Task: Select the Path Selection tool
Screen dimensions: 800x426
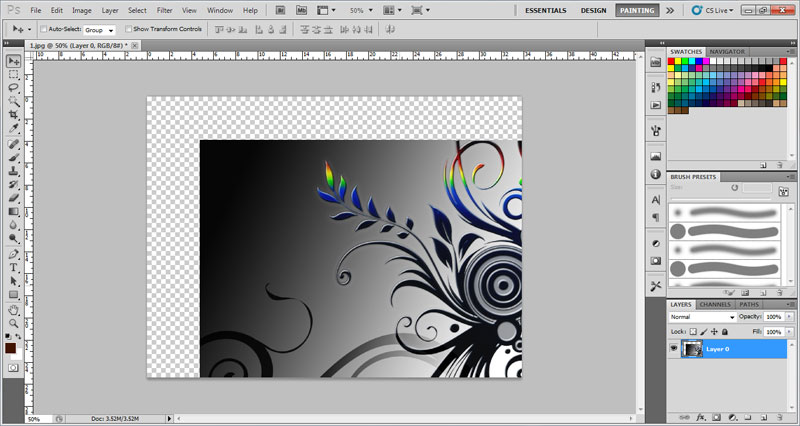Action: 14,281
